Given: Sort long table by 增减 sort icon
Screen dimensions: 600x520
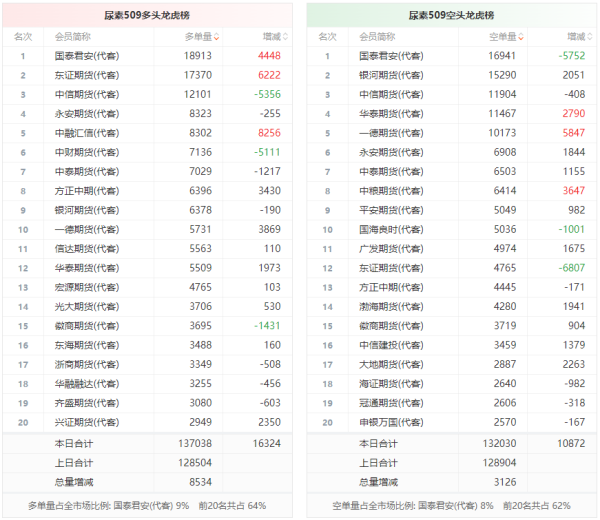Looking at the screenshot, I should [x=285, y=37].
